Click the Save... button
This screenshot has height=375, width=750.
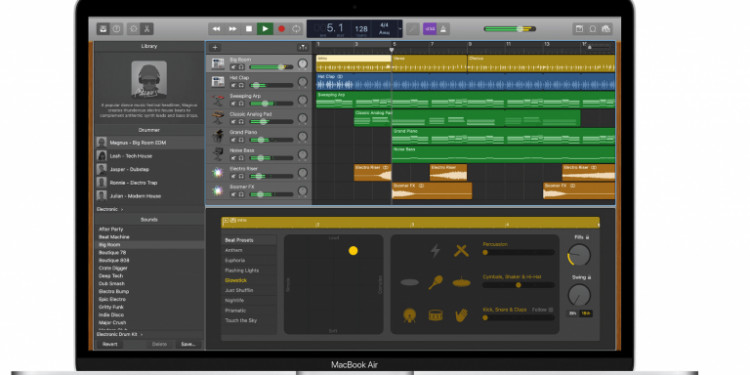(188, 344)
